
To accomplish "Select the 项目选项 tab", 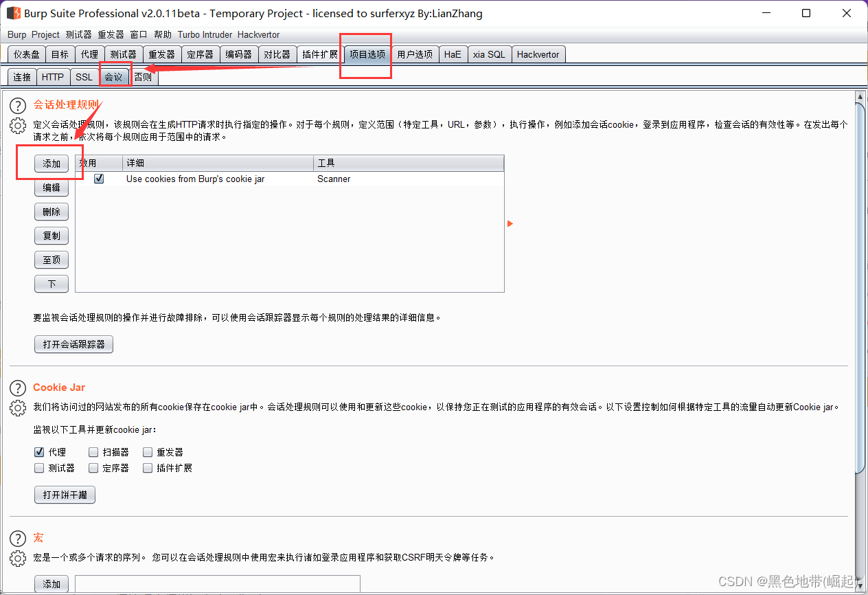I will point(367,54).
